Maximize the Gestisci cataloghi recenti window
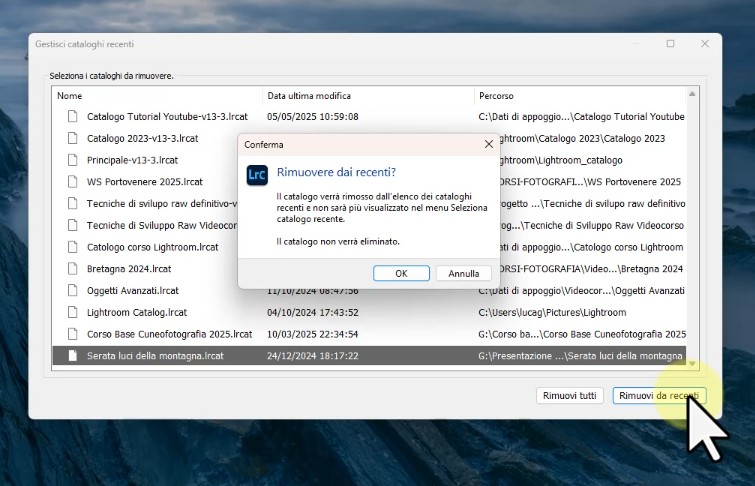The width and height of the screenshot is (755, 486). (670, 44)
